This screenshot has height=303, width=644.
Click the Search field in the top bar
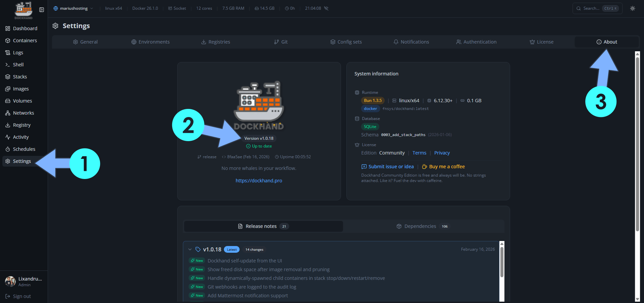click(x=597, y=8)
